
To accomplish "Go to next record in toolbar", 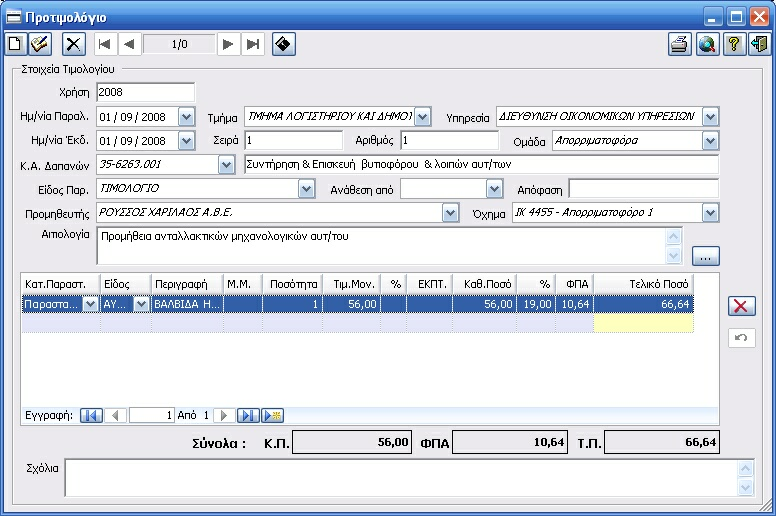I will tap(228, 45).
